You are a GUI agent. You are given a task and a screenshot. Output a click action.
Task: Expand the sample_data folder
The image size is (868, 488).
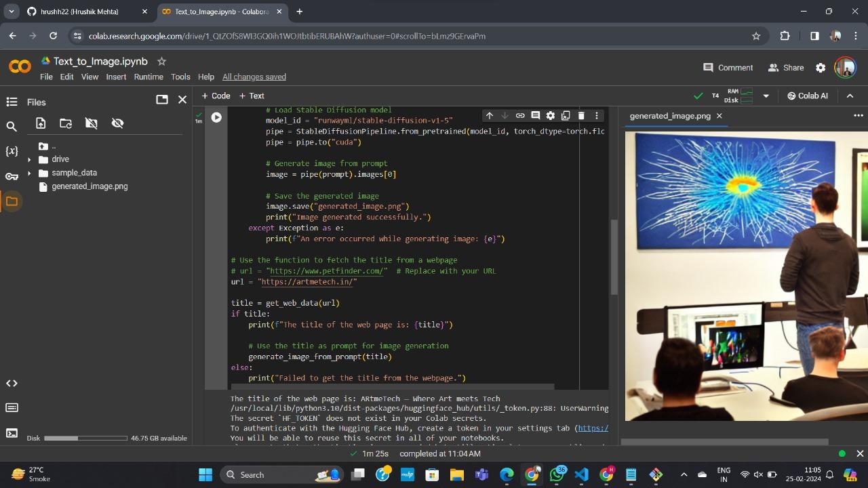tap(29, 174)
